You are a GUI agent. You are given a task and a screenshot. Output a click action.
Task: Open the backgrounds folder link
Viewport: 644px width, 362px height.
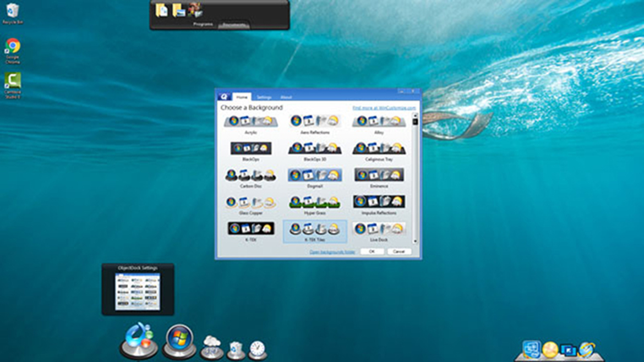click(332, 251)
